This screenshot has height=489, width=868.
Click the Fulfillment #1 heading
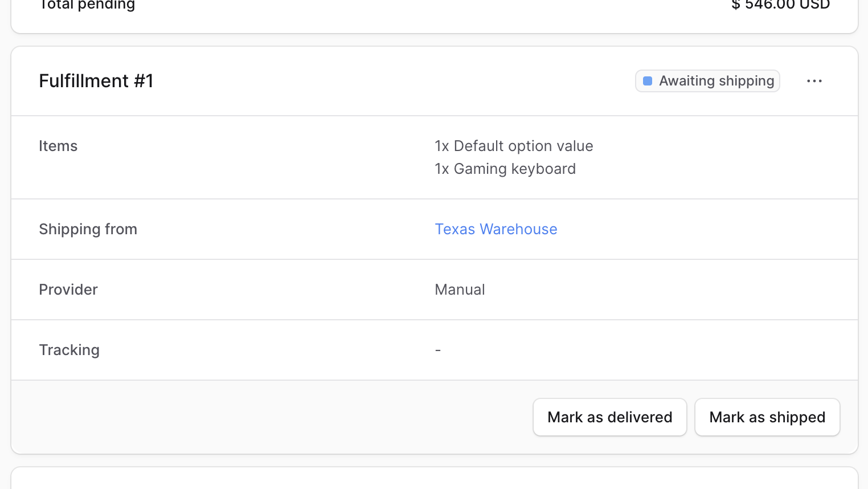click(96, 81)
